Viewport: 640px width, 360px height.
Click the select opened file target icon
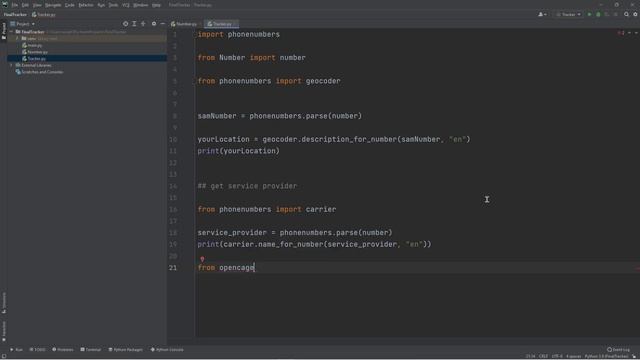(x=125, y=24)
